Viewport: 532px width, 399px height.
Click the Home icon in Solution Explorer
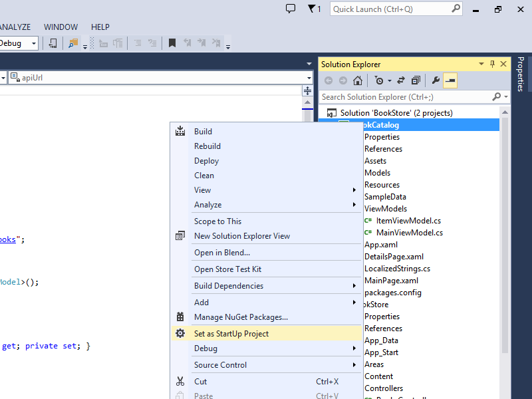pos(358,80)
